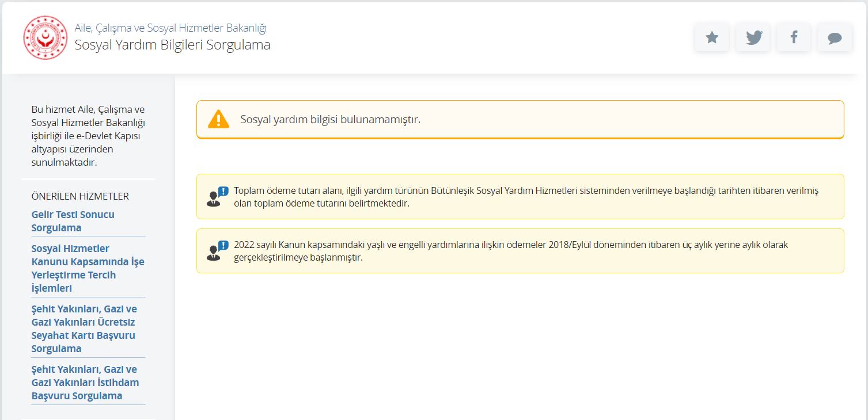Open Gelir Testi Sonucu Sorgulama link
The height and width of the screenshot is (420, 868).
coord(73,221)
